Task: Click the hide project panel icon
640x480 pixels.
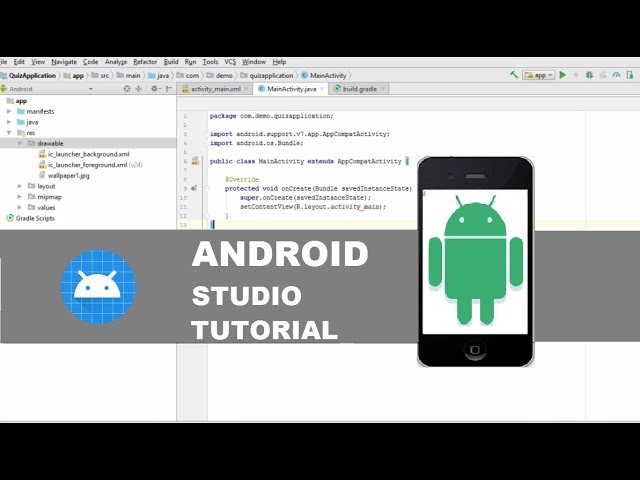Action: tap(169, 89)
